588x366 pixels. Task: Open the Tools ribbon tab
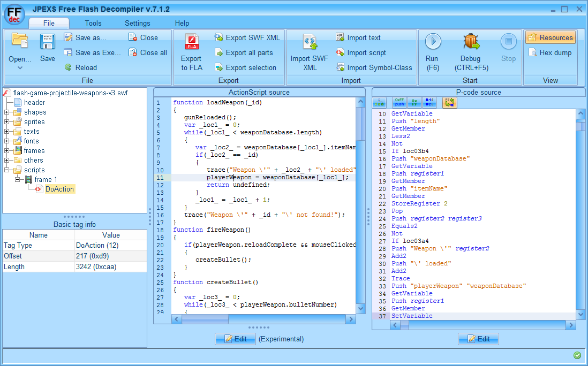coord(93,23)
